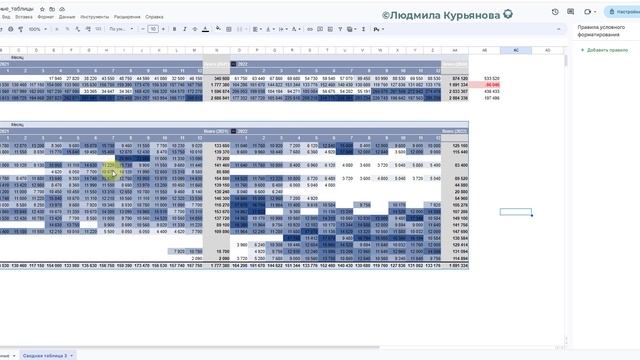This screenshot has width=640, height=360.
Task: Select column AD header
Action: pyautogui.click(x=548, y=50)
